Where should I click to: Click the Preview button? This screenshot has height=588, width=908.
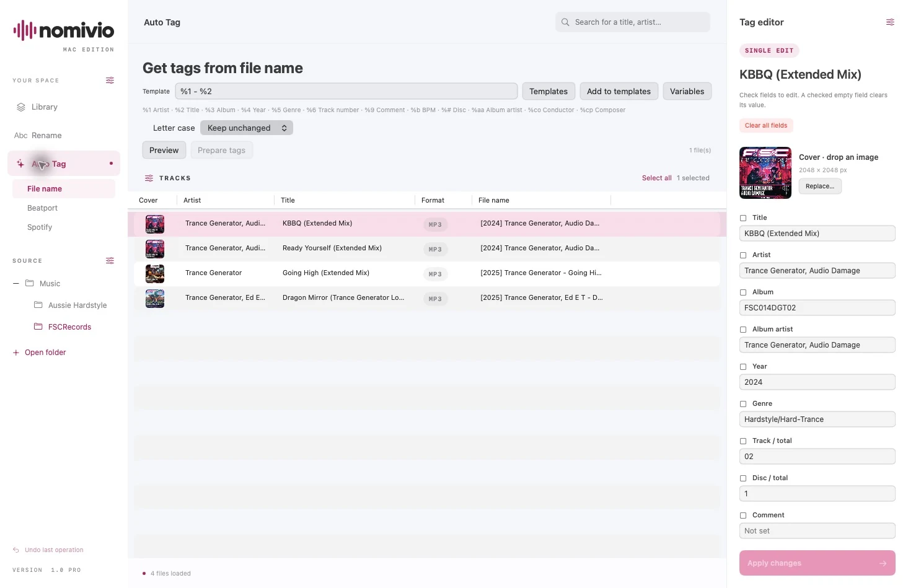tap(164, 151)
